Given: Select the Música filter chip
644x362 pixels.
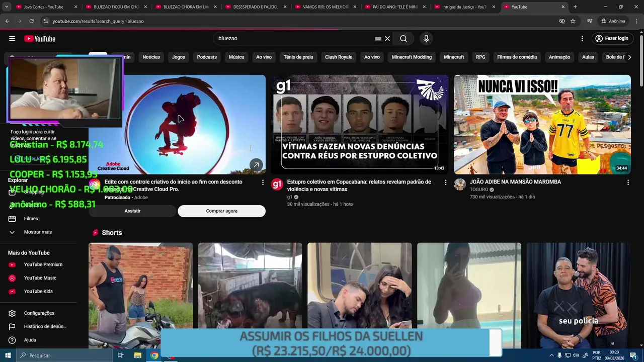Looking at the screenshot, I should (236, 57).
